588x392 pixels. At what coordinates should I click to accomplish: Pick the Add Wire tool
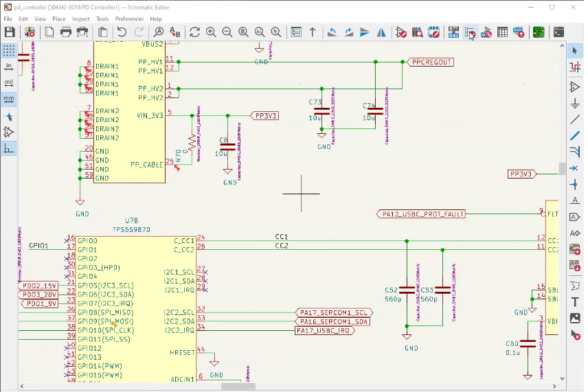[575, 120]
